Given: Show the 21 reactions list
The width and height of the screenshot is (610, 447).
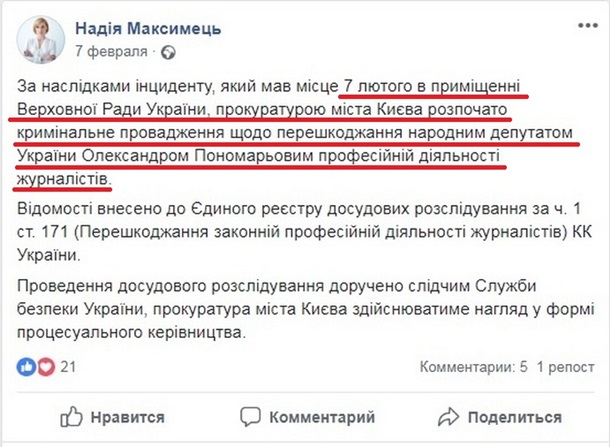Looking at the screenshot, I should pos(69,368).
